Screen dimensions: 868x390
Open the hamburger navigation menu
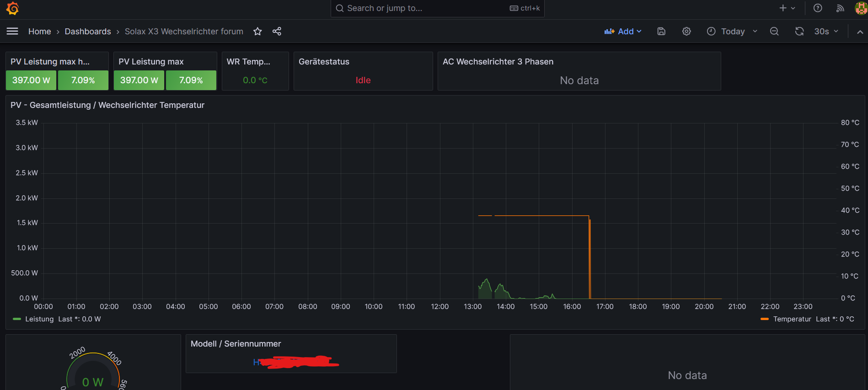point(12,31)
